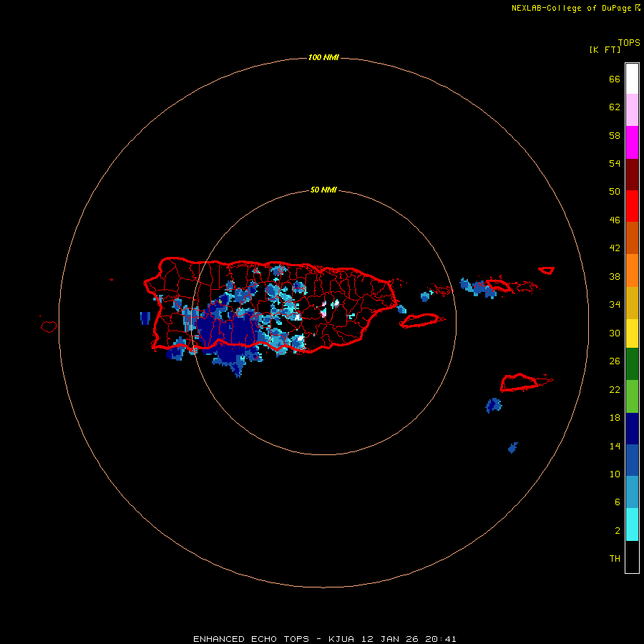Image resolution: width=644 pixels, height=644 pixels.
Task: Click the gold legend swatch
Action: [x=632, y=303]
